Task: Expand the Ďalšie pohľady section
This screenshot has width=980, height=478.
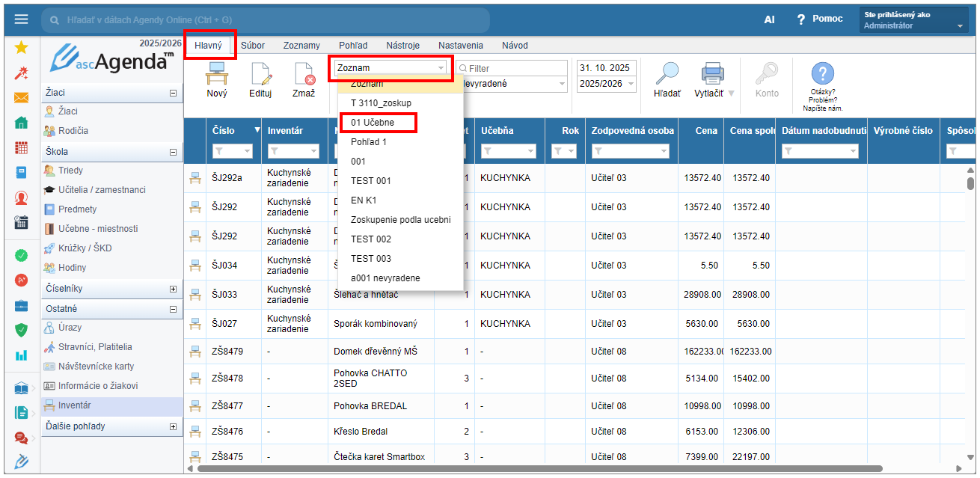Action: (x=173, y=426)
